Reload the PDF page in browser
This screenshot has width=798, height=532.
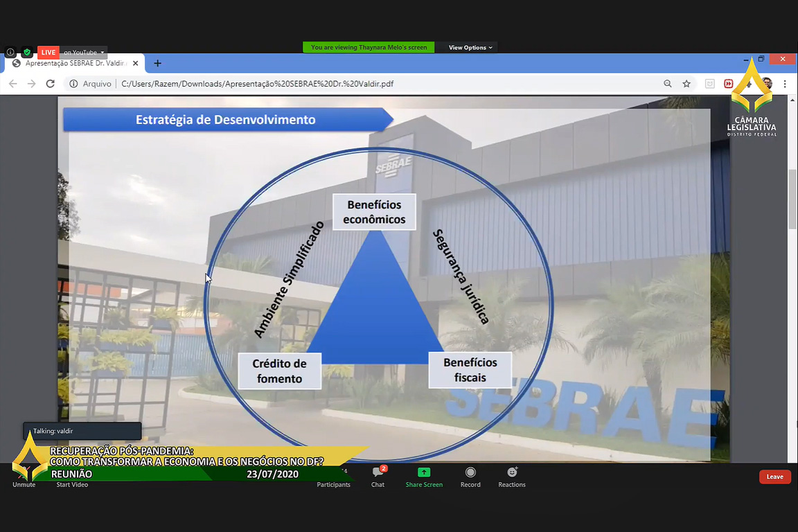point(50,84)
